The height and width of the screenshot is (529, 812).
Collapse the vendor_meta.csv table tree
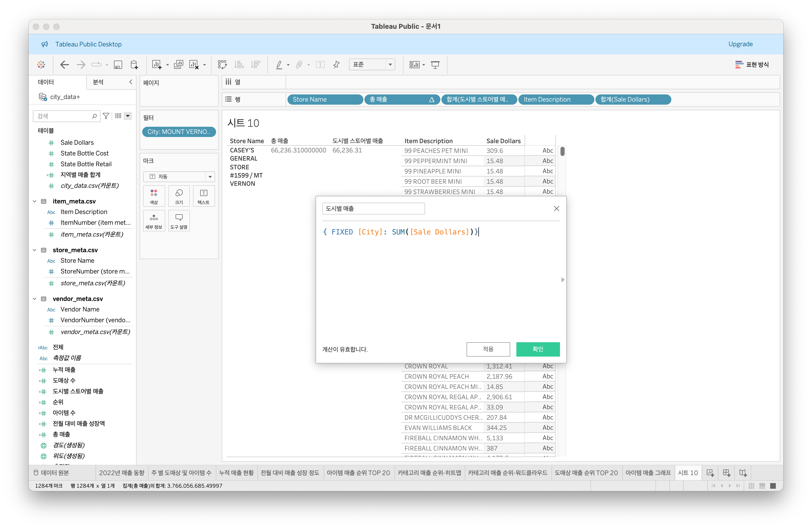pos(34,299)
